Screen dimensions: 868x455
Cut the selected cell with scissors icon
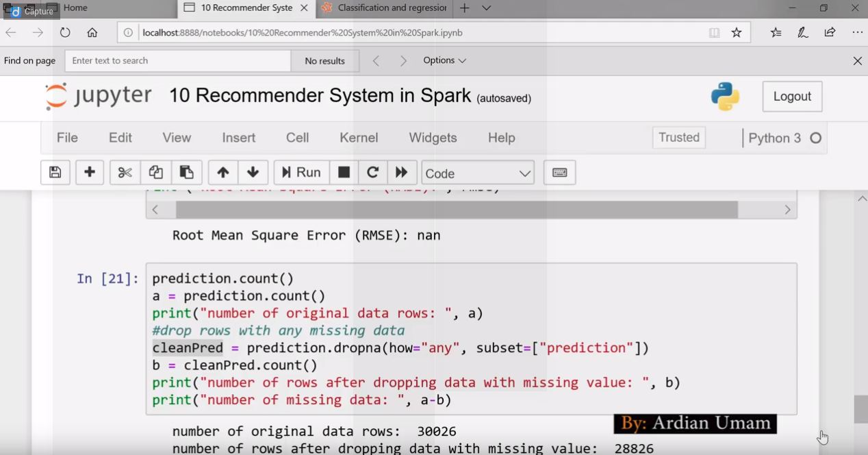tap(124, 172)
